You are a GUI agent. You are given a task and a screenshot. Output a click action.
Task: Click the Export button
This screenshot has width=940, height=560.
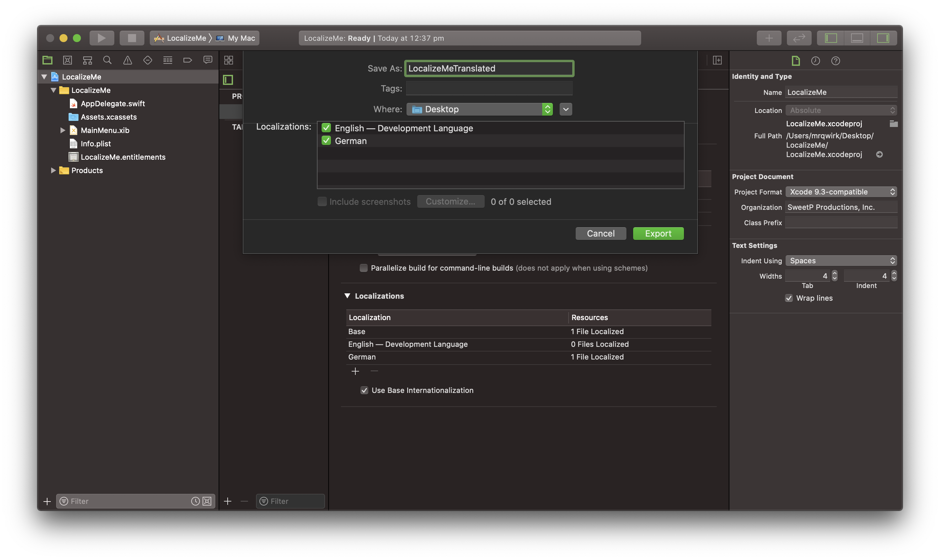point(658,233)
